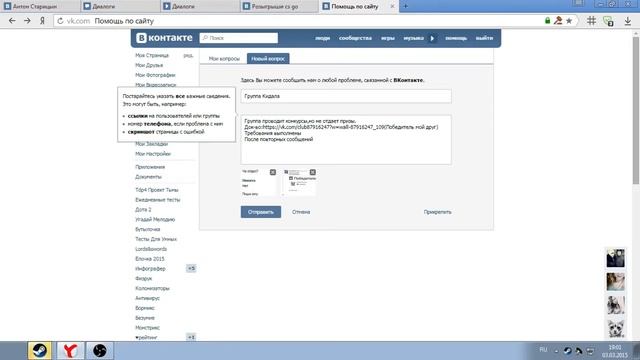Click выйти to log out
Viewport: 640px width, 360px height.
coord(484,38)
